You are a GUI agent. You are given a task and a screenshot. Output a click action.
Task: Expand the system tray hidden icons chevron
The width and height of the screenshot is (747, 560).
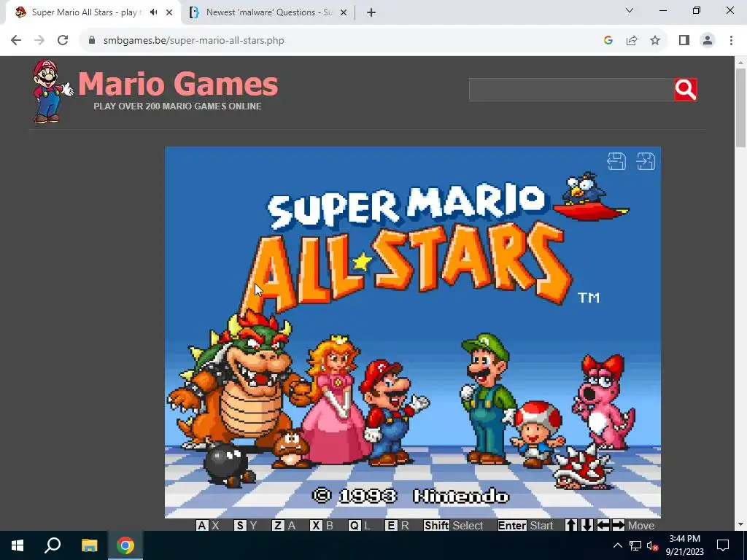coord(617,545)
